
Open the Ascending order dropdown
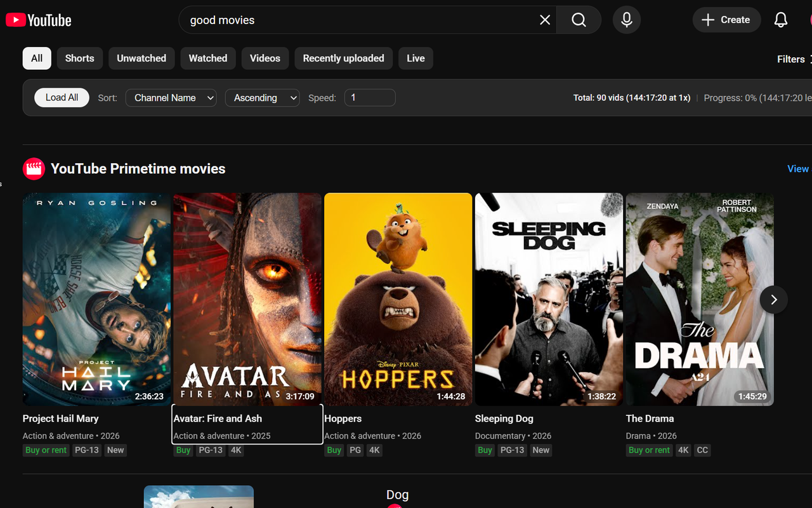coord(262,98)
